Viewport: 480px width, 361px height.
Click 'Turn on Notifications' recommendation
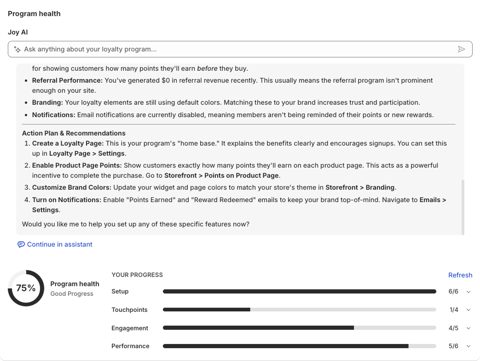[x=67, y=200]
